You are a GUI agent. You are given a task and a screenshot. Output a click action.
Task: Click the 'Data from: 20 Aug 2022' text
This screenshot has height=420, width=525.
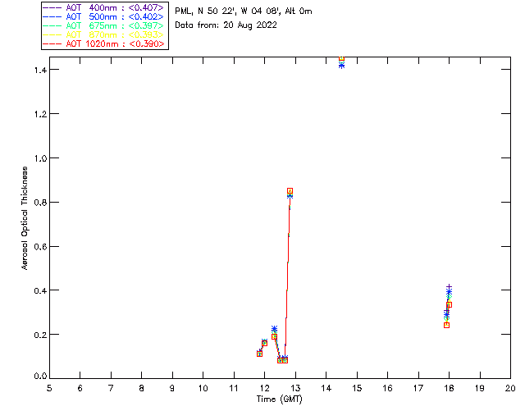226,25
